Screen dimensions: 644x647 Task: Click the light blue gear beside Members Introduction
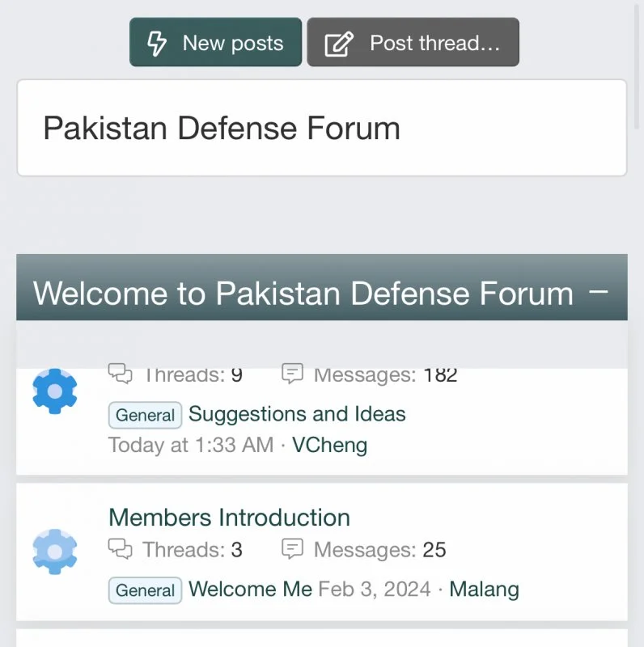pos(54,551)
